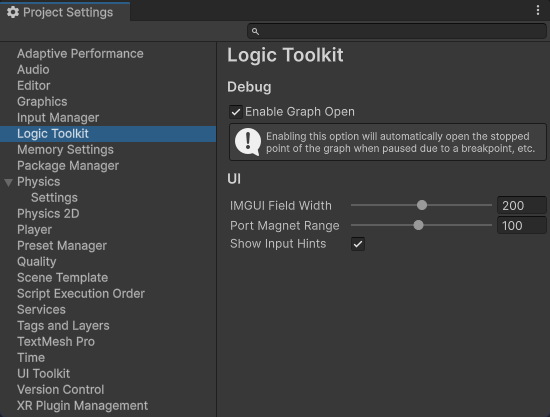
Task: Focus the settings search field
Action: pos(397,32)
